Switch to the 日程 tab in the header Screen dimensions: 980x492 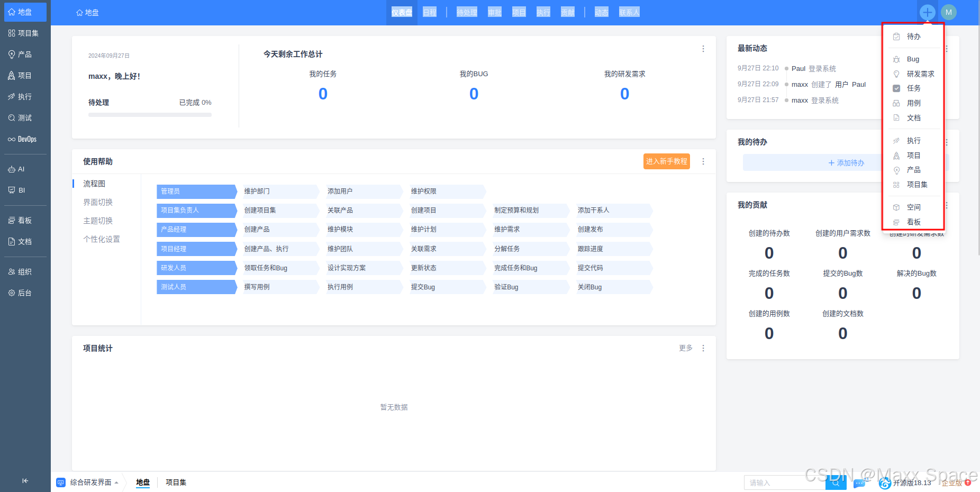430,12
